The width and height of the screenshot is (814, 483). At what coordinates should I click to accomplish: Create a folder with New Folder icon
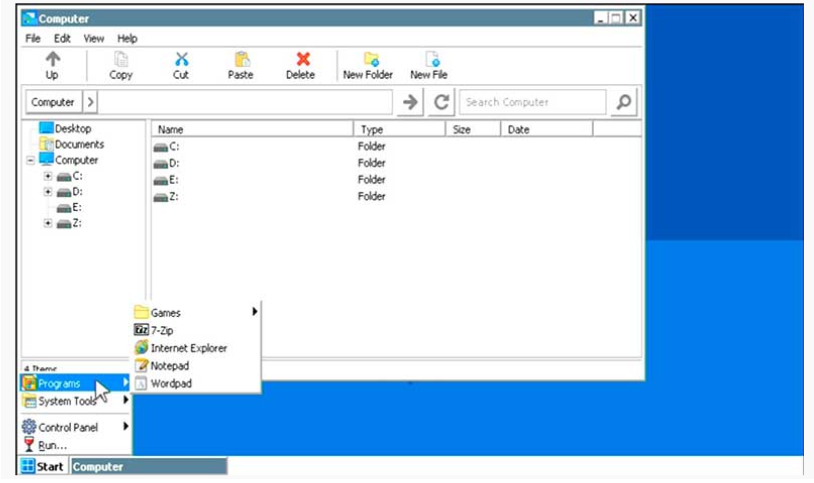pyautogui.click(x=369, y=60)
